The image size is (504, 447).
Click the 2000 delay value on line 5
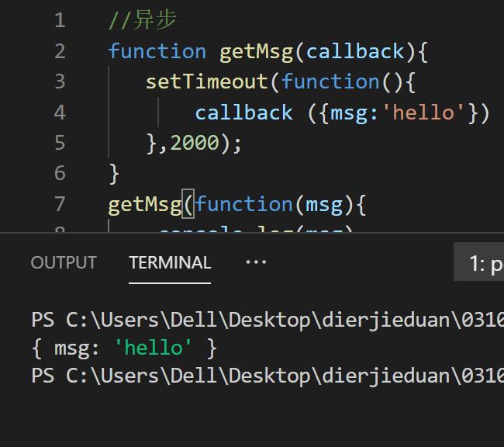pos(195,143)
